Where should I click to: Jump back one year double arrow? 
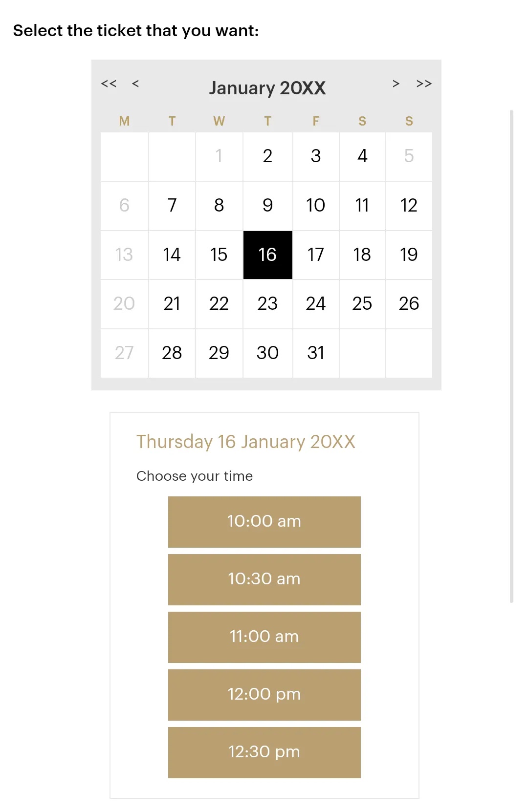pyautogui.click(x=109, y=84)
